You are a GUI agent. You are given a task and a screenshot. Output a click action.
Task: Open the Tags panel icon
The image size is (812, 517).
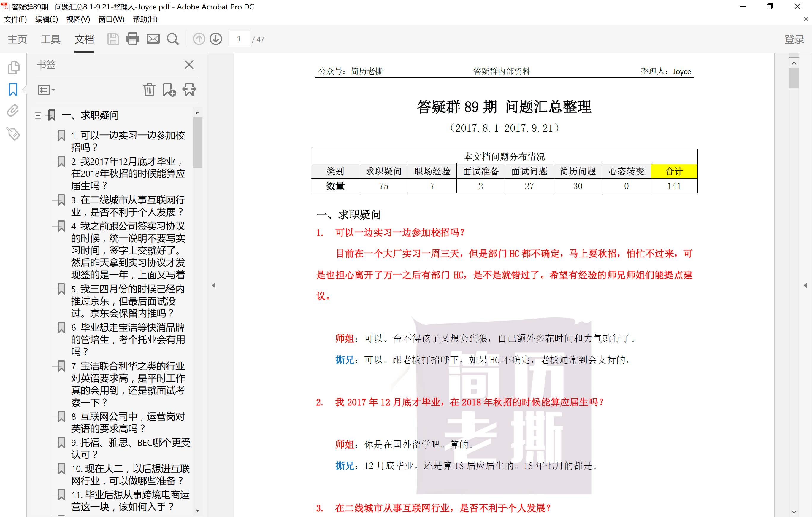13,134
